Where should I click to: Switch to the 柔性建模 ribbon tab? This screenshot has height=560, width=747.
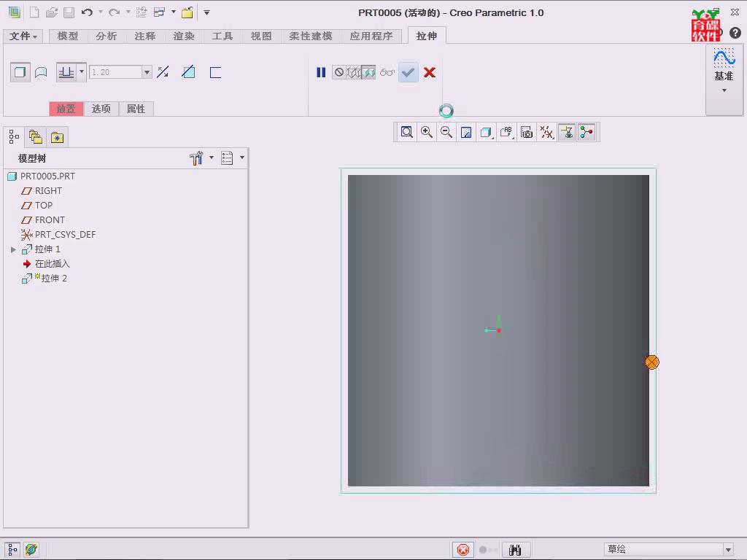[x=311, y=36]
